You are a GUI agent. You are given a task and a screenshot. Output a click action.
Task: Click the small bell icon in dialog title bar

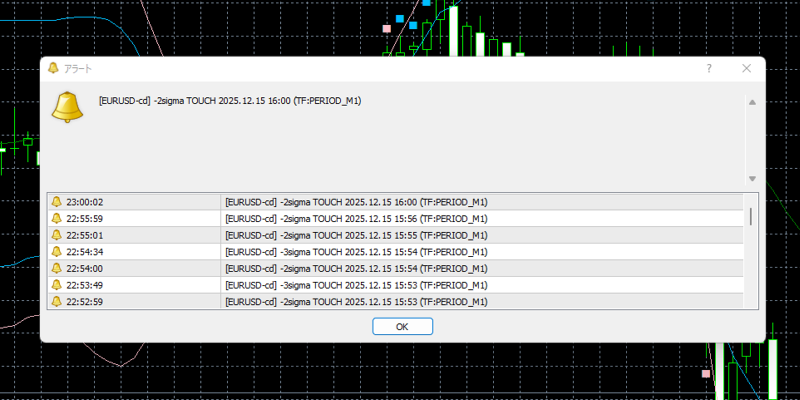[x=54, y=68]
